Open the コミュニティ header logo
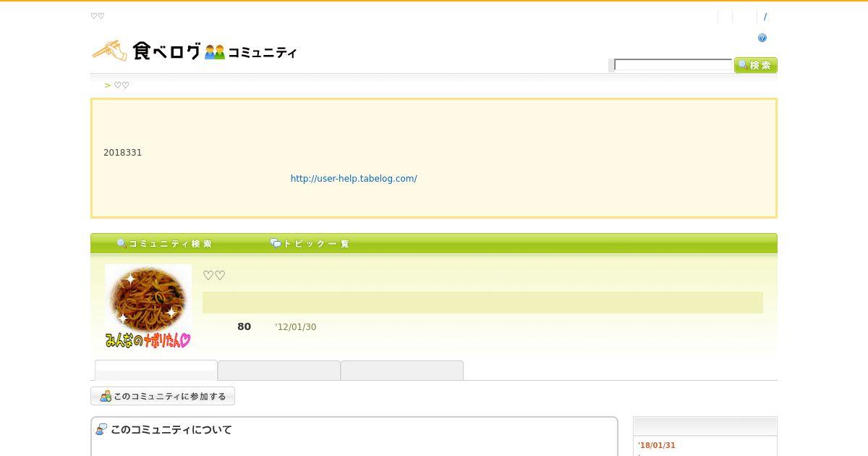868x456 pixels. pos(251,52)
